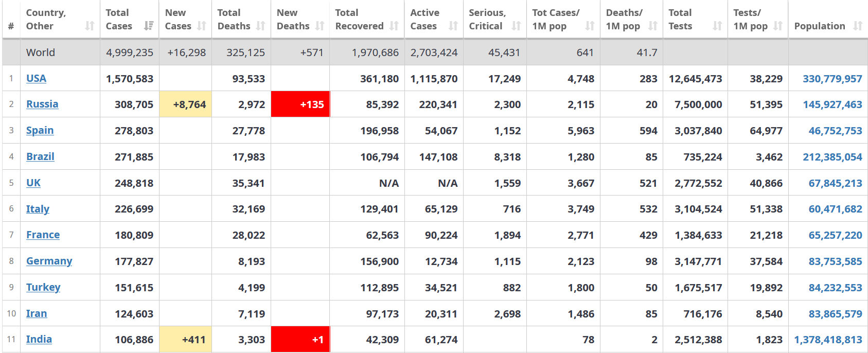
Task: Sort by Total Cases column icon
Action: pos(149,26)
